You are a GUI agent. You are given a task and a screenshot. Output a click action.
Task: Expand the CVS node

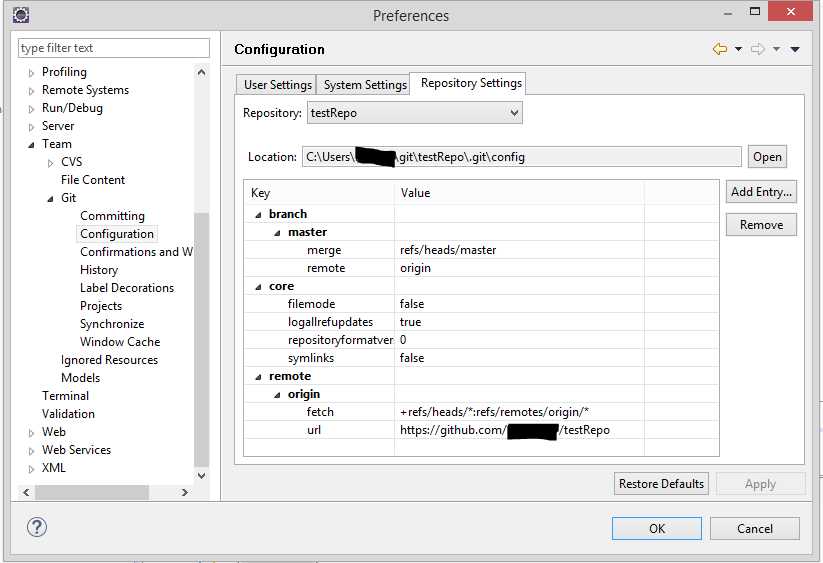(x=50, y=163)
